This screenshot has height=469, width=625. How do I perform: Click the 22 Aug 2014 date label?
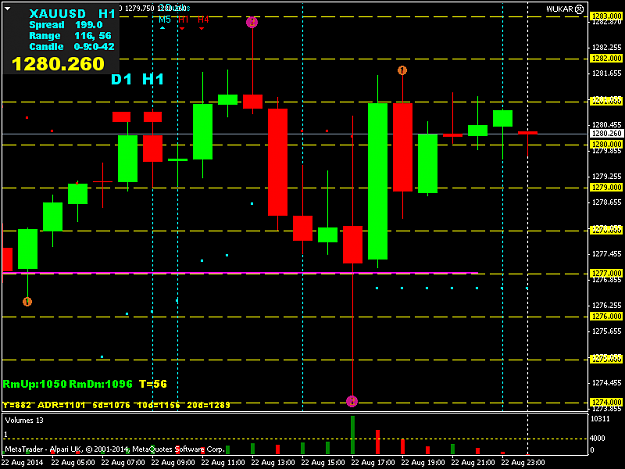click(22, 462)
